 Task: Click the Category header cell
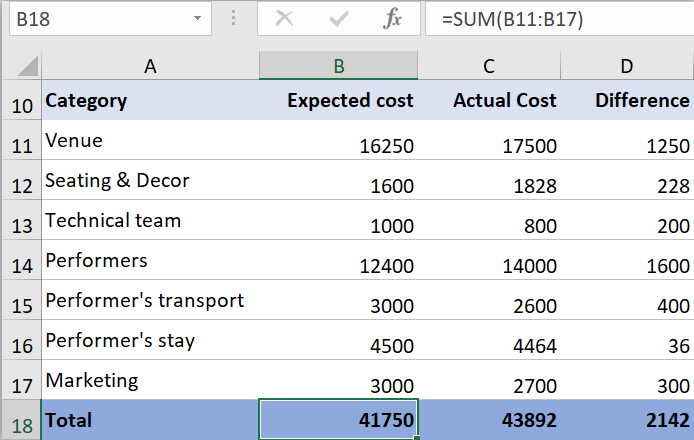pos(150,100)
